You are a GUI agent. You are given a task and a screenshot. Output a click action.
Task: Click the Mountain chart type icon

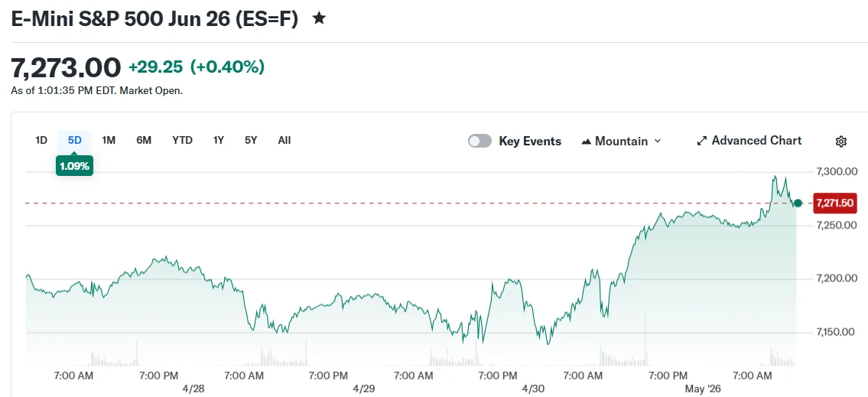[587, 142]
